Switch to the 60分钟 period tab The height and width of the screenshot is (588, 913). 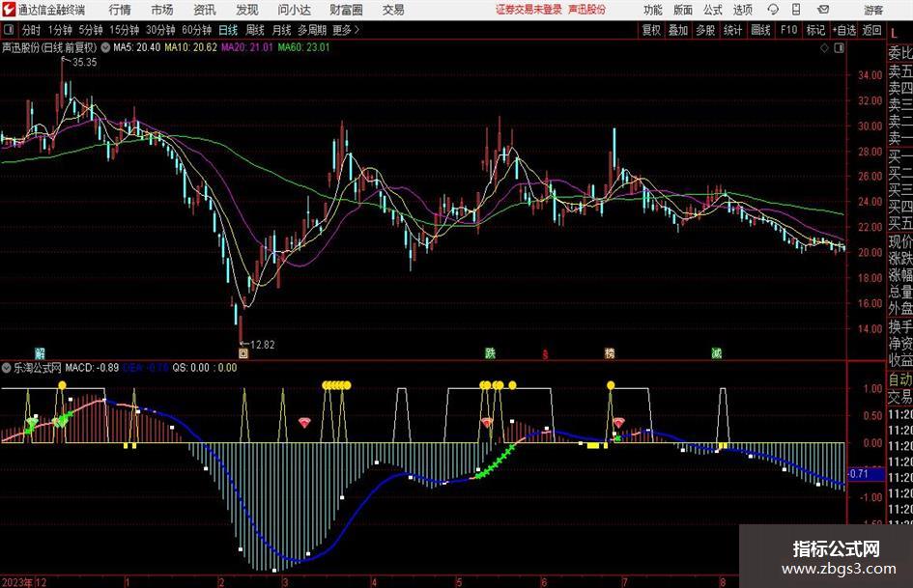[197, 30]
